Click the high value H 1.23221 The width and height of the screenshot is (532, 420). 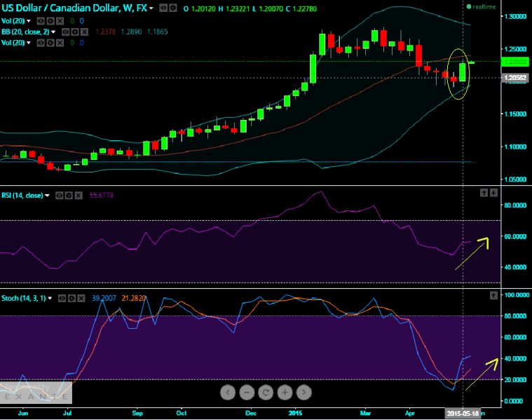(x=234, y=9)
